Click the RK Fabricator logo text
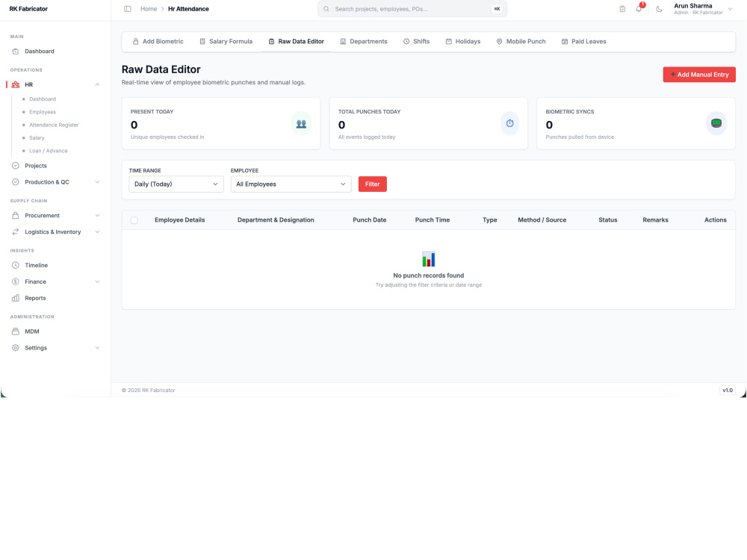Image resolution: width=747 pixels, height=560 pixels. (x=28, y=8)
